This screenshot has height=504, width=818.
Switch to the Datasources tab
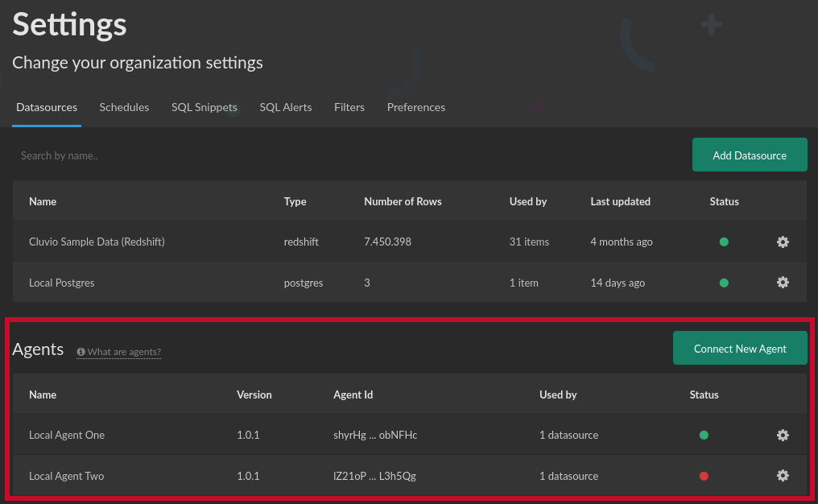[47, 107]
